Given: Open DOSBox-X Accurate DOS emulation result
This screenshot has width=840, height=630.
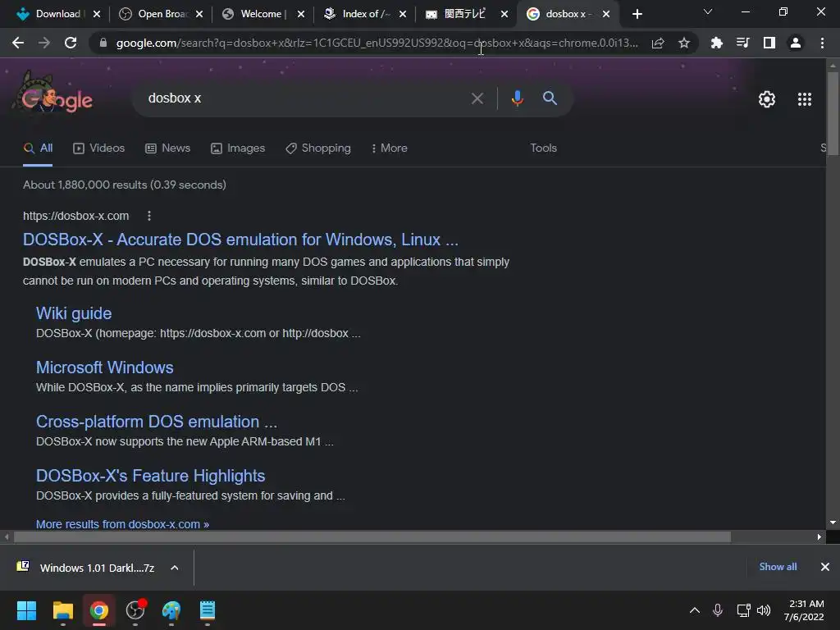Looking at the screenshot, I should [x=240, y=240].
